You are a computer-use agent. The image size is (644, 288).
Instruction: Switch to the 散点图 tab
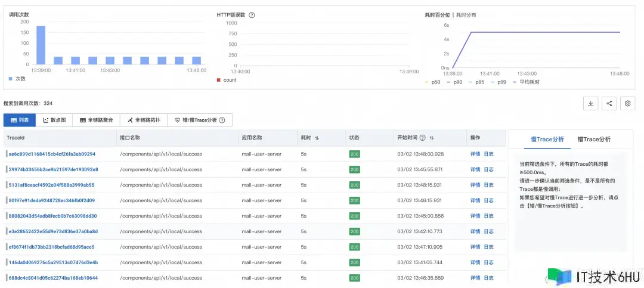[54, 120]
